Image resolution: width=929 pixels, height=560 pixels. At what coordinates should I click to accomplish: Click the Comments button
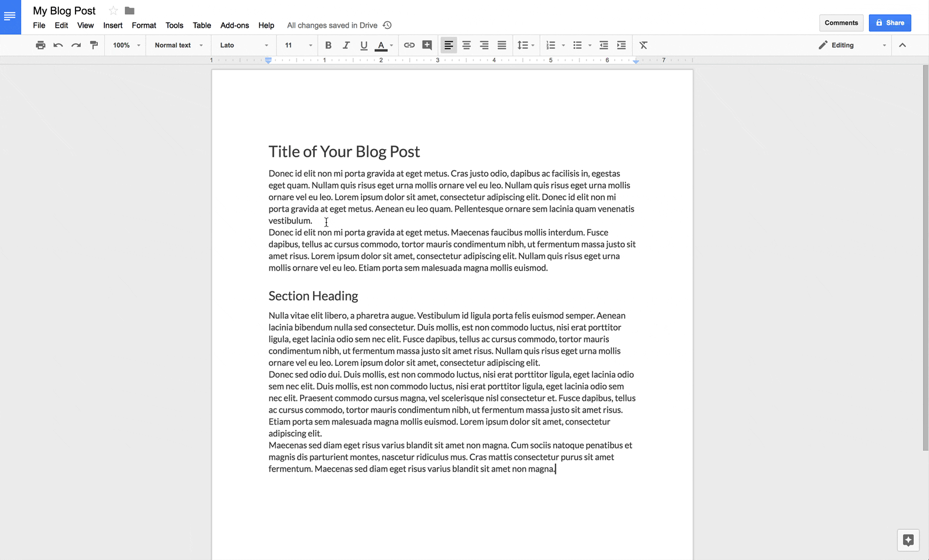841,23
